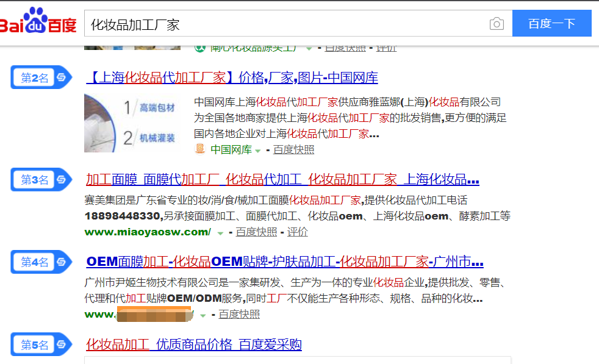Viewport: 599px width, 364px height.
Task: Click the 百度一下 search button
Action: click(551, 24)
